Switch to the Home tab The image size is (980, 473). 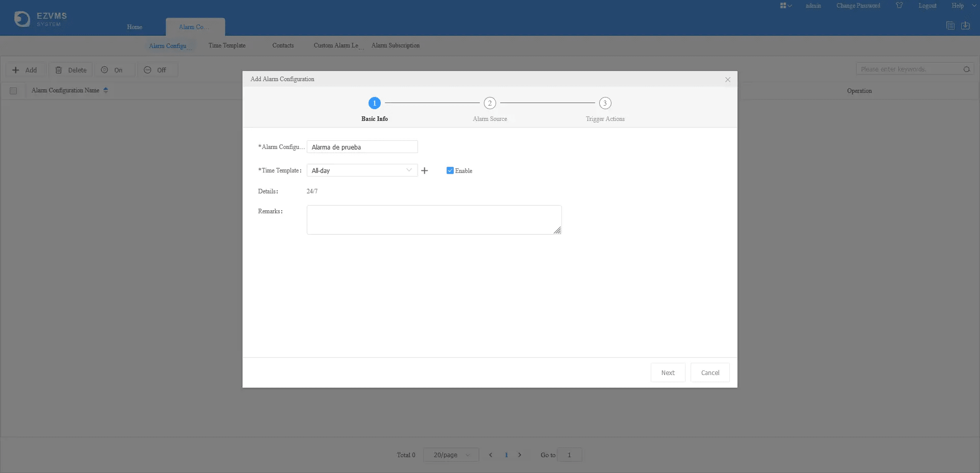point(135,27)
